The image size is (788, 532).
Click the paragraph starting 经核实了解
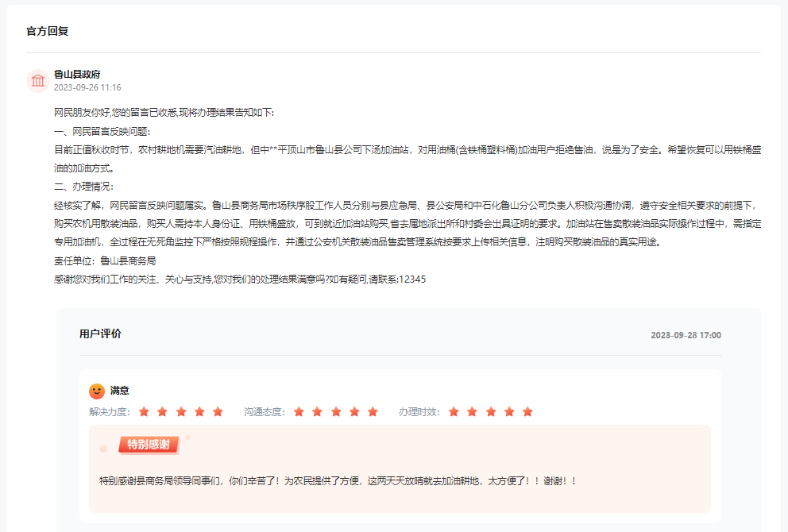pyautogui.click(x=408, y=224)
